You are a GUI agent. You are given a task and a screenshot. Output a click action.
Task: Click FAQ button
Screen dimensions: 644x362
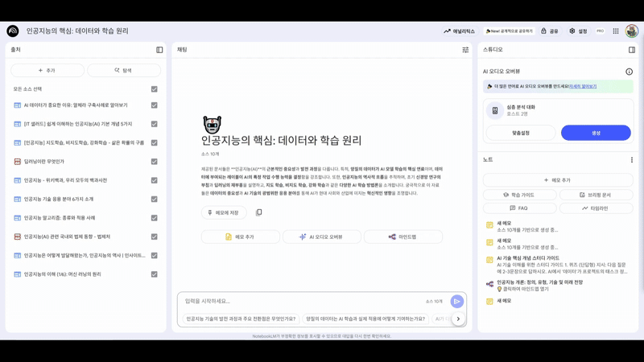[x=519, y=208]
